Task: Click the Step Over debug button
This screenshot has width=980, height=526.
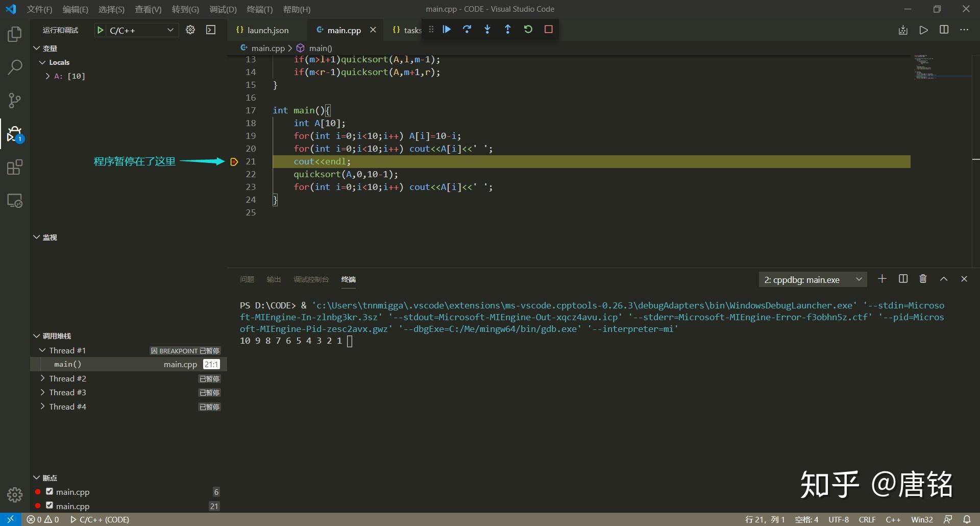Action: [x=467, y=30]
